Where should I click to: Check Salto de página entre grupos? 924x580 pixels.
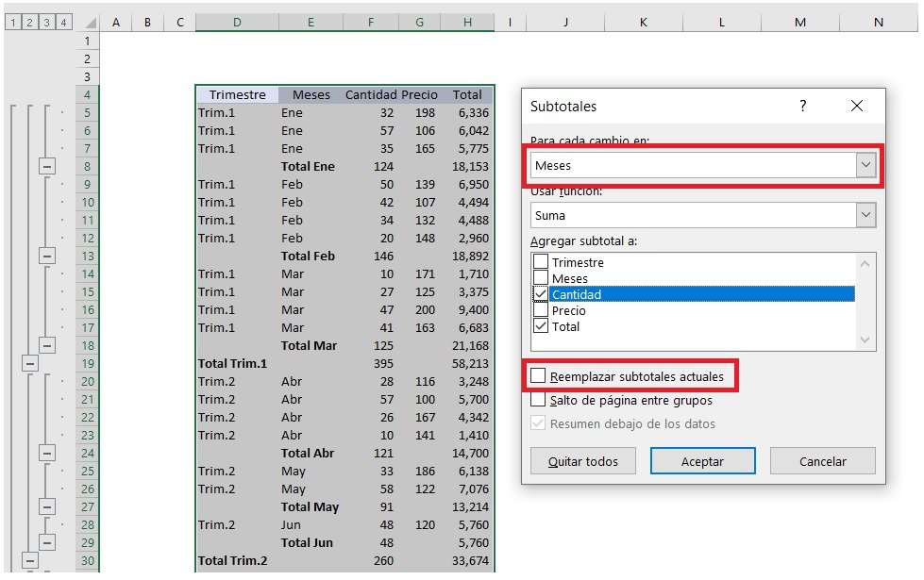coord(538,400)
